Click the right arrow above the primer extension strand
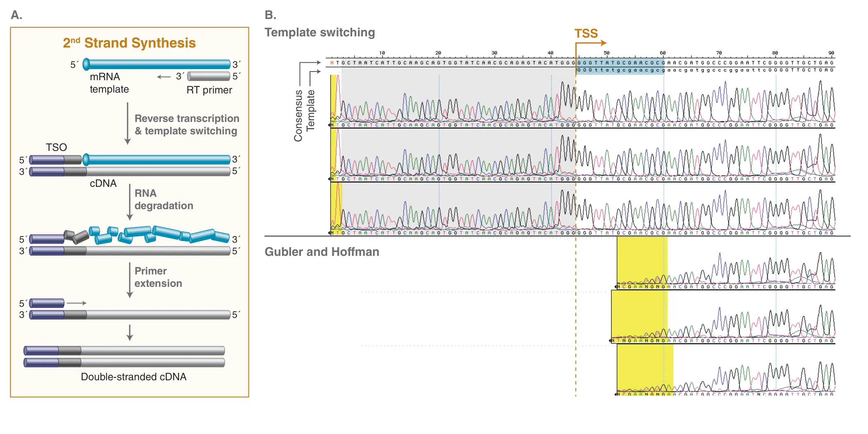The width and height of the screenshot is (868, 434). coord(76,303)
